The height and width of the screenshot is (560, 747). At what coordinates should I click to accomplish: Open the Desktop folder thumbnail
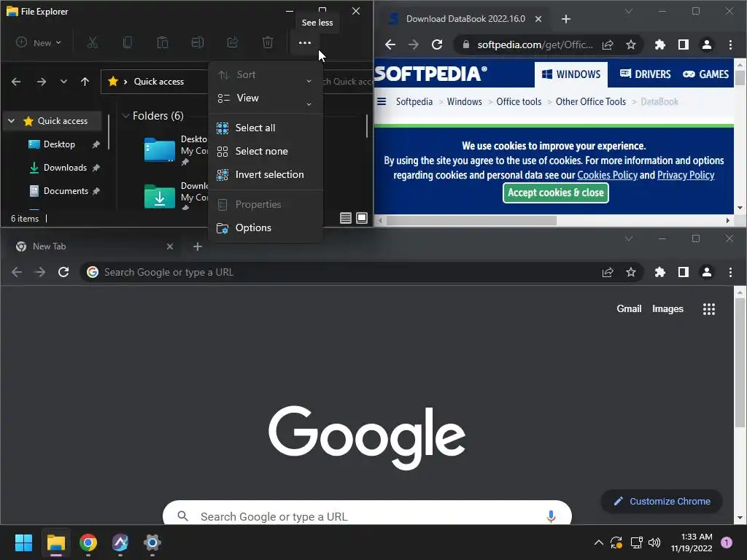click(x=160, y=149)
